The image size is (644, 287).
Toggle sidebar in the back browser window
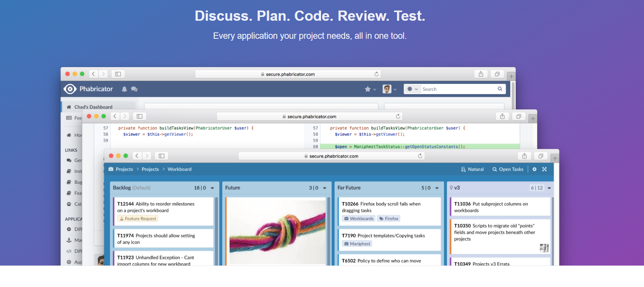coord(118,74)
